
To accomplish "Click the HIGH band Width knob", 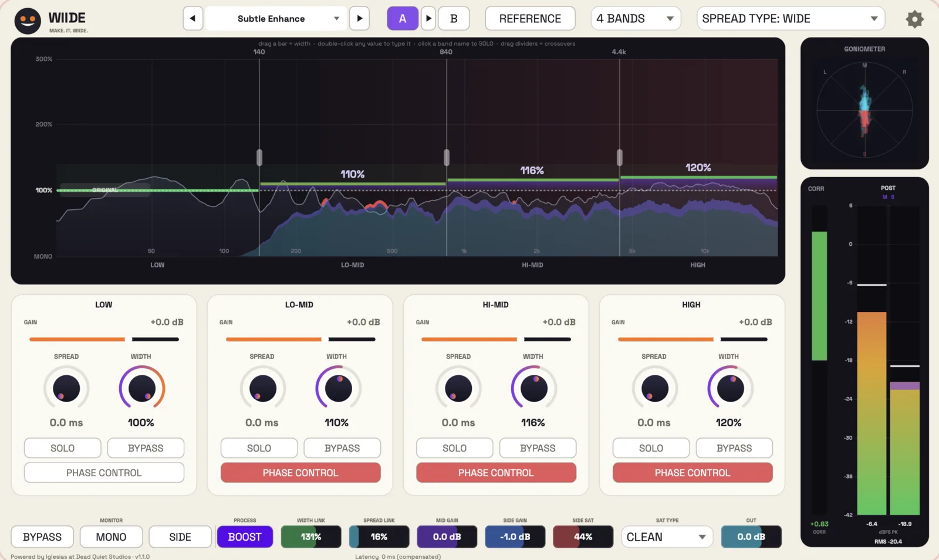I will (x=729, y=388).
